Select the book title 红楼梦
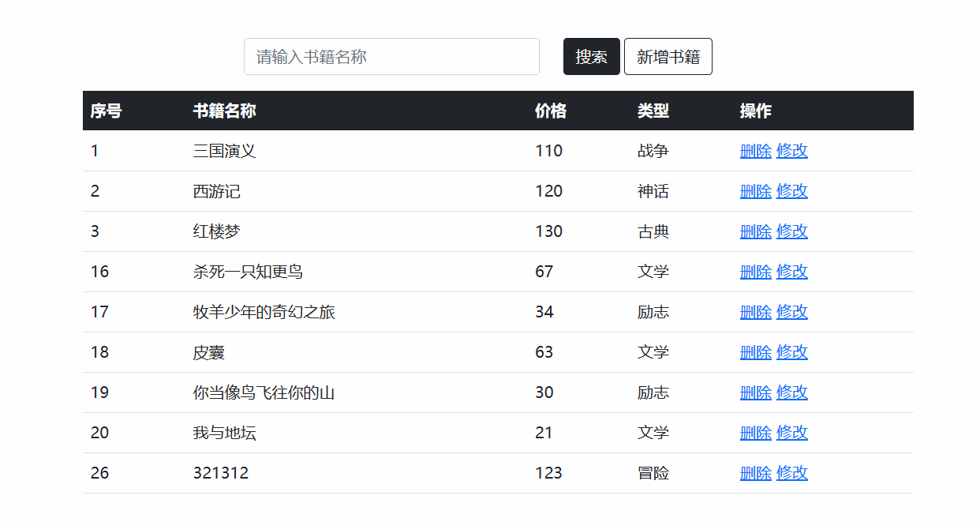980x522 pixels. point(217,231)
